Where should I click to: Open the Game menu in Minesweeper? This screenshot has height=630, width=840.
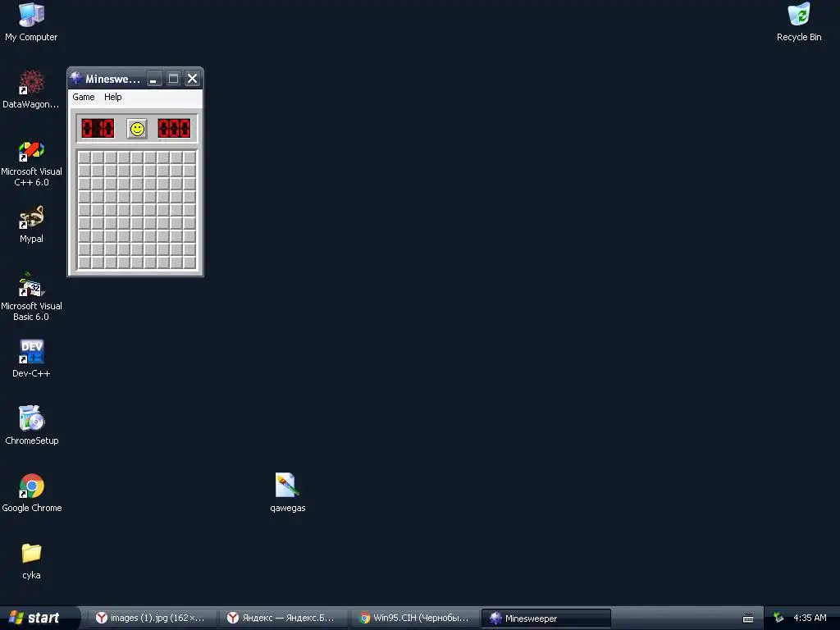(84, 97)
